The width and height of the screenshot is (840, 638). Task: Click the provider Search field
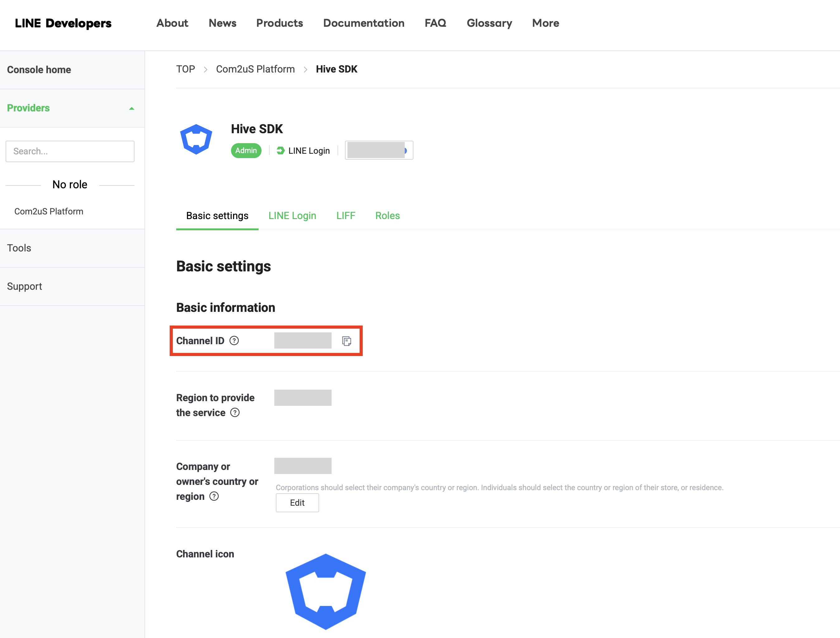click(70, 152)
